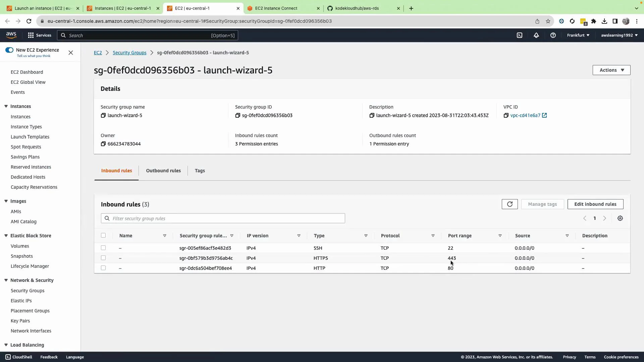644x362 pixels.
Task: Switch to the Tags tab
Action: (200, 171)
